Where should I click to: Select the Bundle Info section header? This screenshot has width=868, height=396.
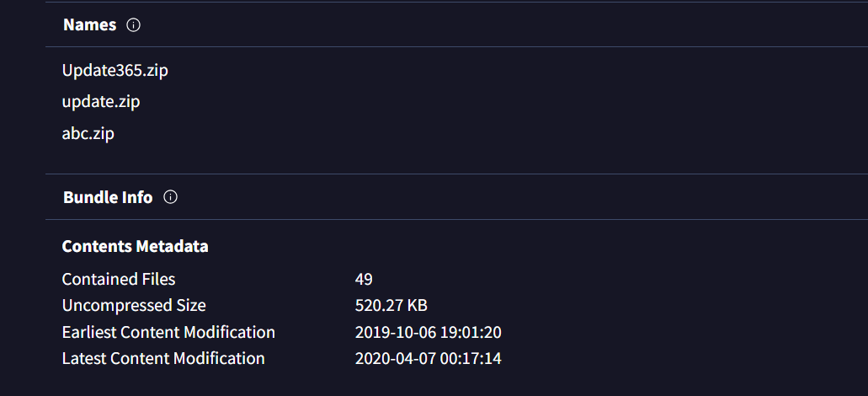(108, 197)
